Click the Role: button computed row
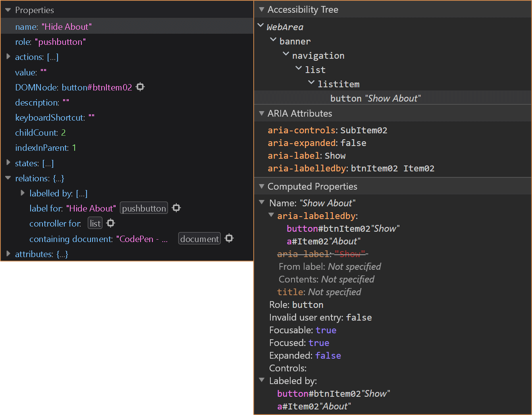 pos(296,305)
